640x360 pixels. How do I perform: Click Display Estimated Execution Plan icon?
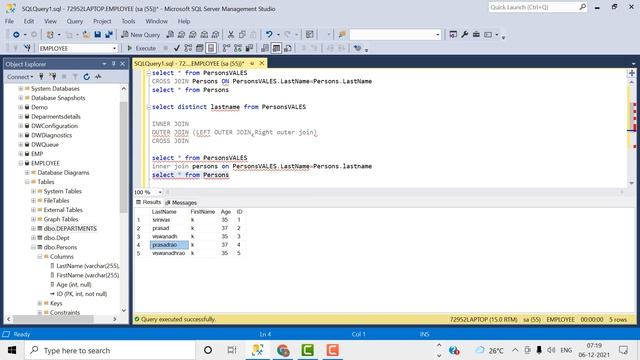click(188, 48)
